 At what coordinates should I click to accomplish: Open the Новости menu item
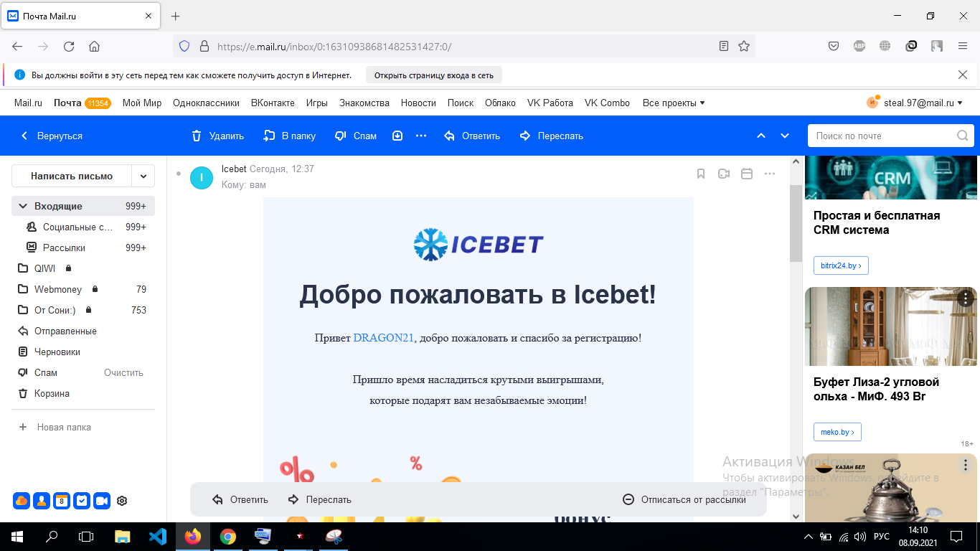417,103
